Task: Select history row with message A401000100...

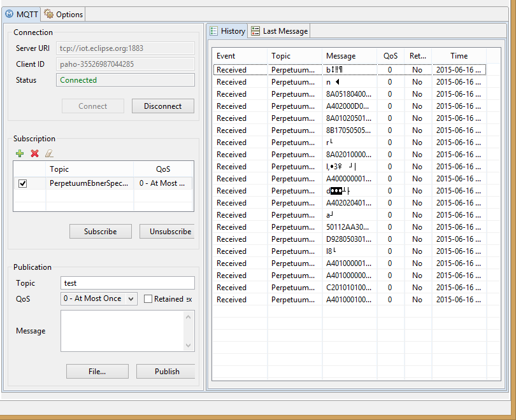Action: tap(350, 300)
